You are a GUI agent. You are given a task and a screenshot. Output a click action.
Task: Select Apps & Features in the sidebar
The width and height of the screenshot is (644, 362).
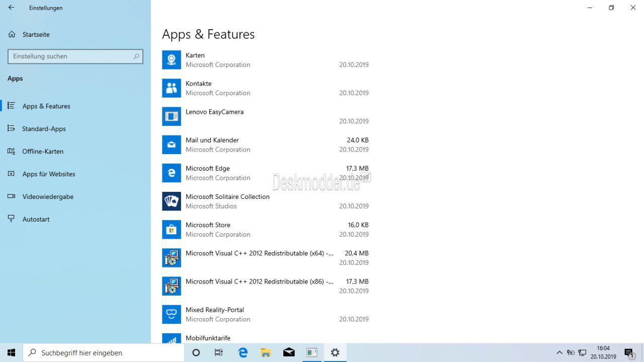[x=46, y=106]
